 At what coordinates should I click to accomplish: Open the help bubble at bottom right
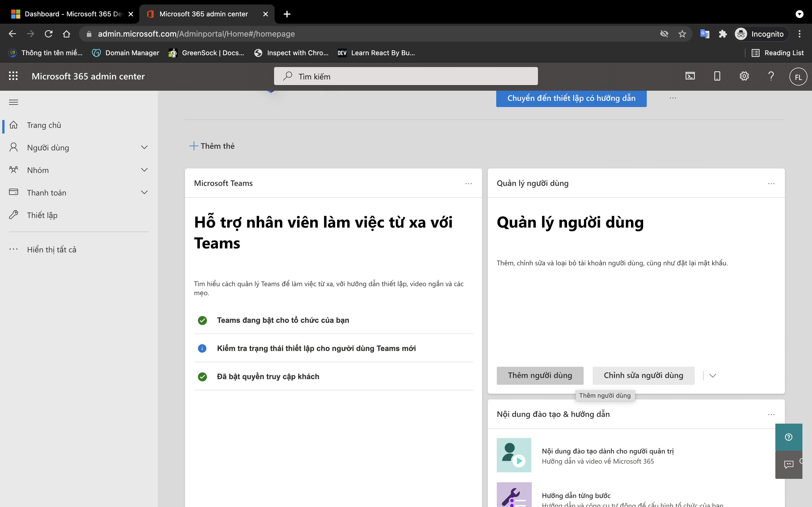(x=788, y=437)
